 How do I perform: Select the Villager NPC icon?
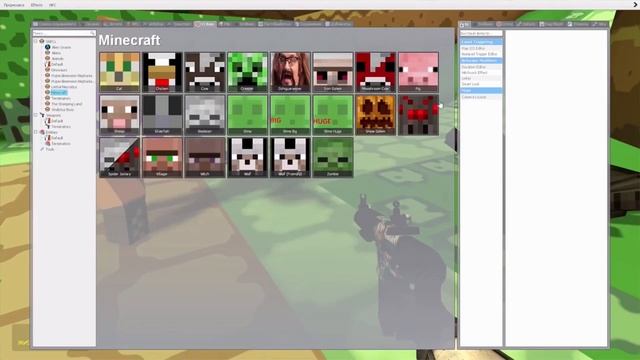(162, 157)
